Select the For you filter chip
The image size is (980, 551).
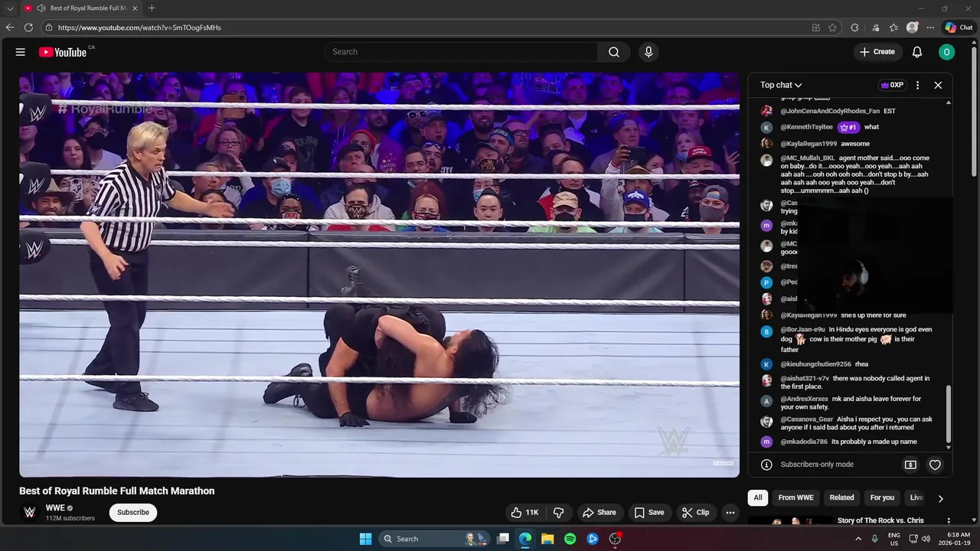click(882, 497)
